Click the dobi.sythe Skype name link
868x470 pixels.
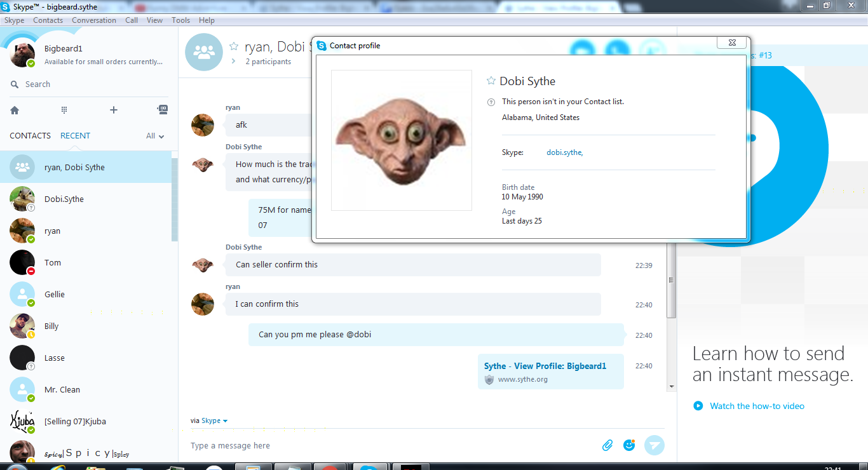pyautogui.click(x=564, y=152)
